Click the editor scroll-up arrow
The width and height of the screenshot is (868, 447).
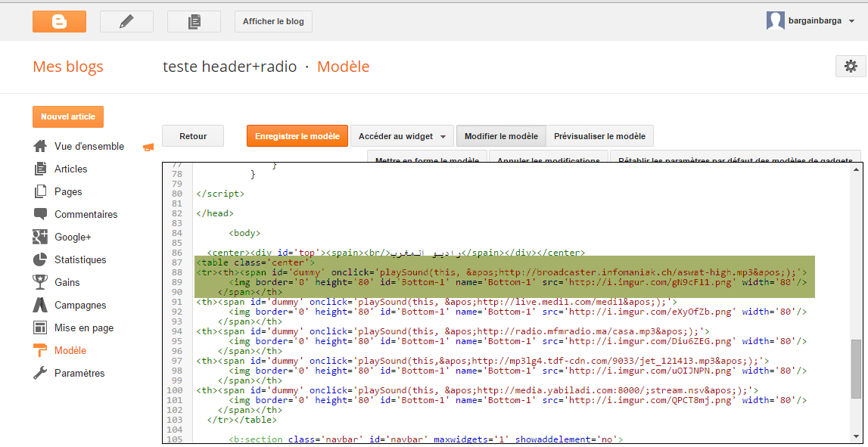[x=856, y=169]
